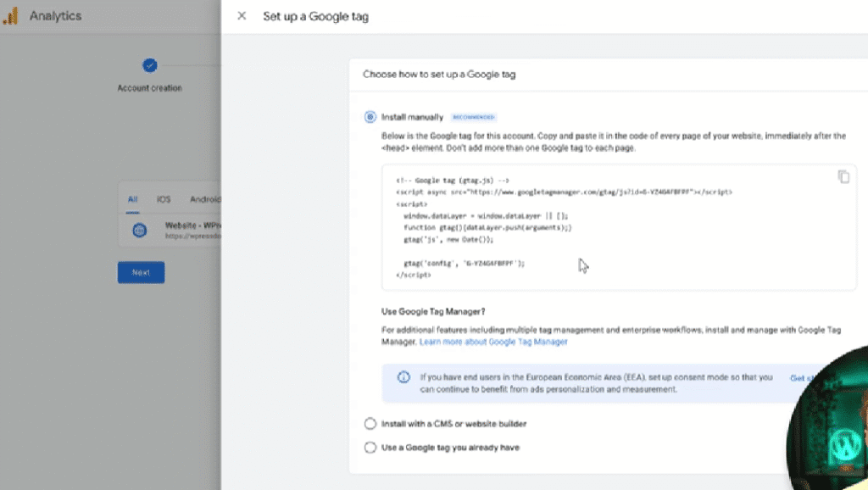
Task: Close the Set up a Google tag panel
Action: [242, 15]
